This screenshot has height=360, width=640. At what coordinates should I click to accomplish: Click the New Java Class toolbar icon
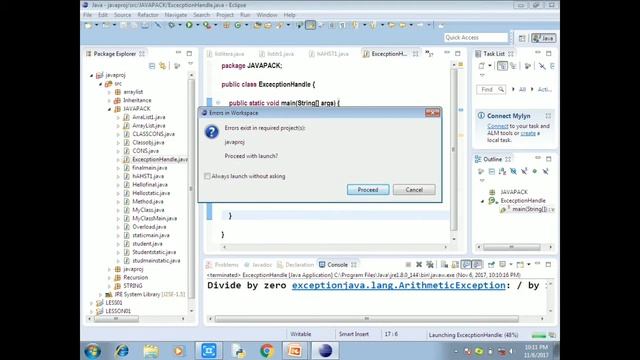pos(238,25)
